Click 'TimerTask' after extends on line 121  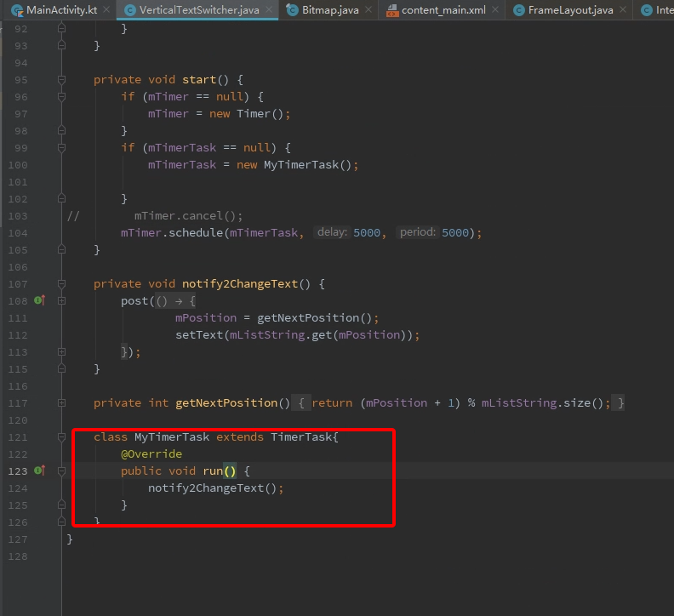pos(301,436)
